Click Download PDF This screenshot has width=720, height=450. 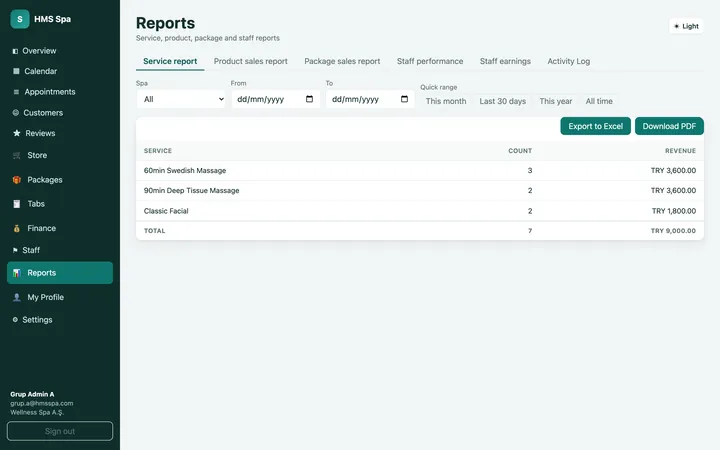669,126
